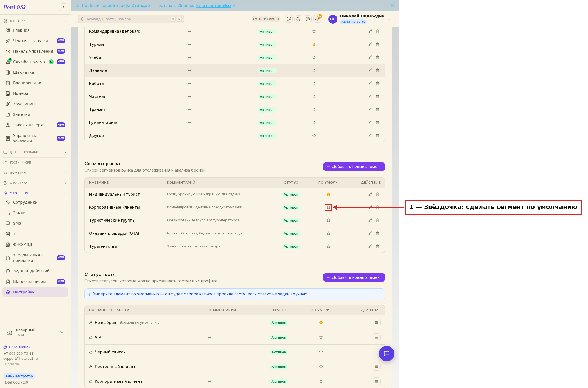Screen dimensions: 588x388
Task: Open Журнал действий
Action: (35, 271)
